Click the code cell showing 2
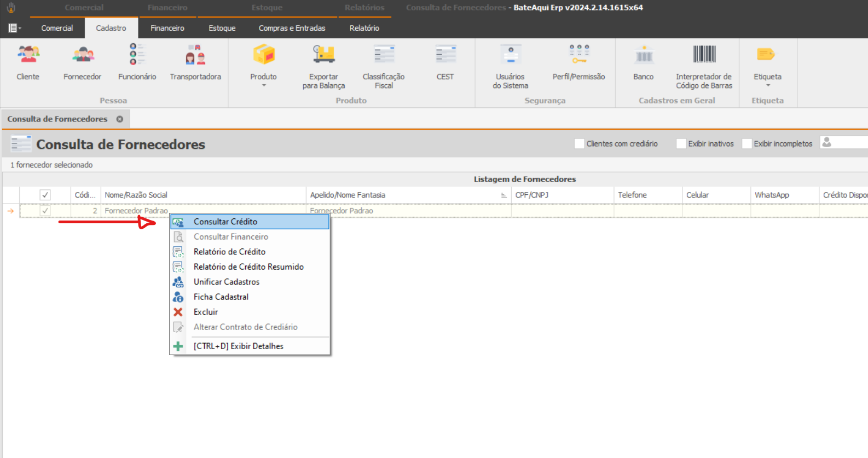 tap(86, 211)
